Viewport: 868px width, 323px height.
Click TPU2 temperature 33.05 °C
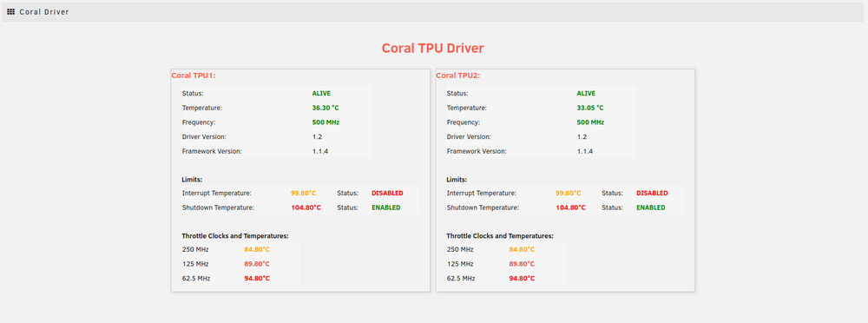(590, 108)
